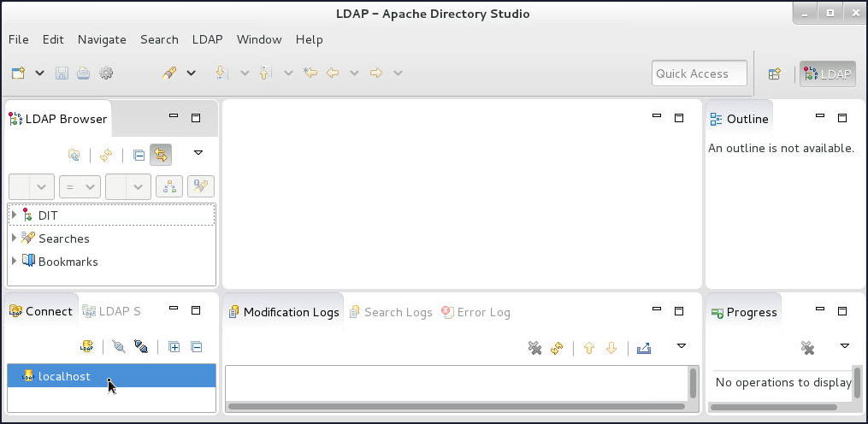868x424 pixels.
Task: Open the Previous Annotation dropdown arrow
Action: coord(288,73)
